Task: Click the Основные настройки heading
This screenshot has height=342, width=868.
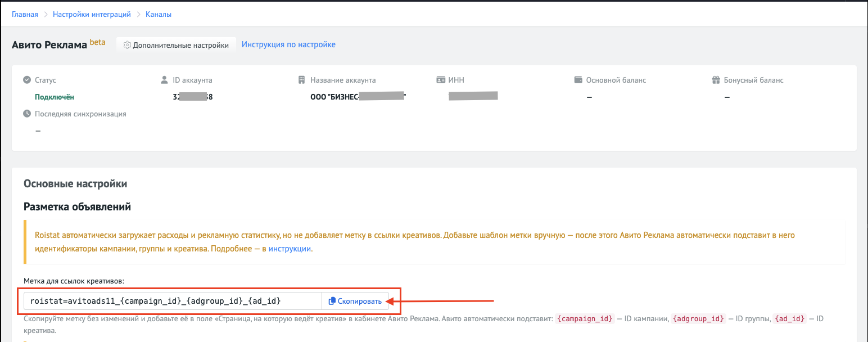Action: coord(75,184)
